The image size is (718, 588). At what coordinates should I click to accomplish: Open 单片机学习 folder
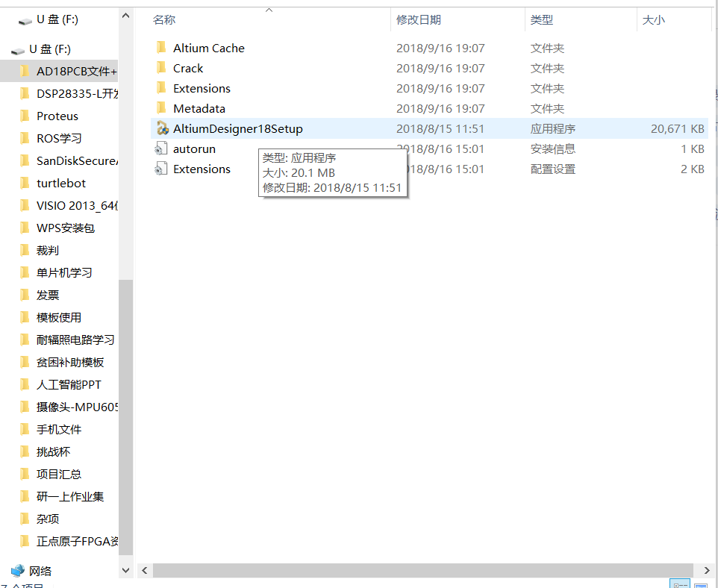[64, 272]
